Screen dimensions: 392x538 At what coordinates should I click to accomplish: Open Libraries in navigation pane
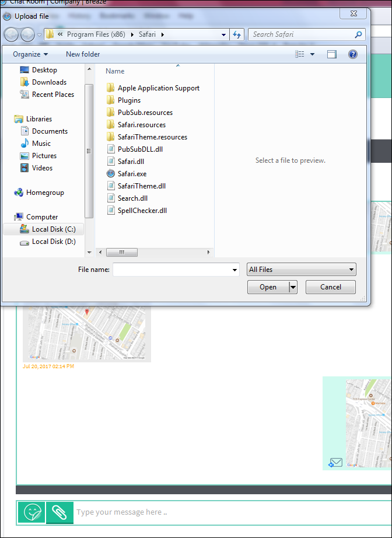(33, 119)
